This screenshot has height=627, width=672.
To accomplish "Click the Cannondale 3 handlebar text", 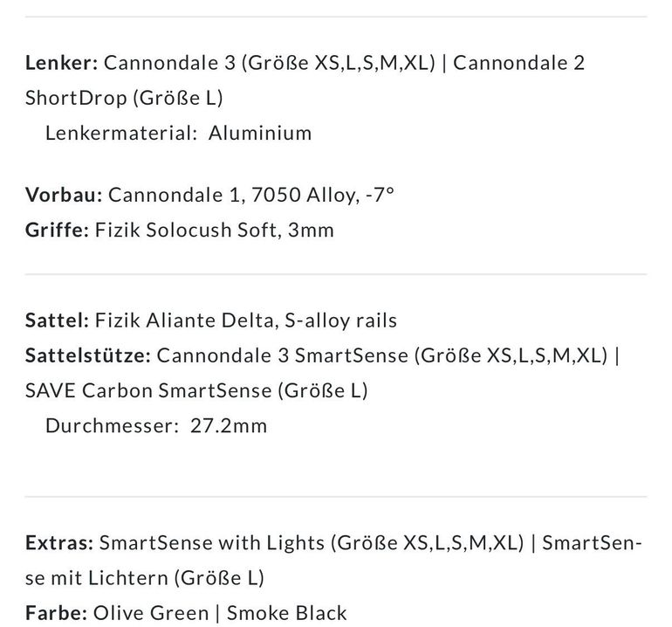I will tap(169, 63).
